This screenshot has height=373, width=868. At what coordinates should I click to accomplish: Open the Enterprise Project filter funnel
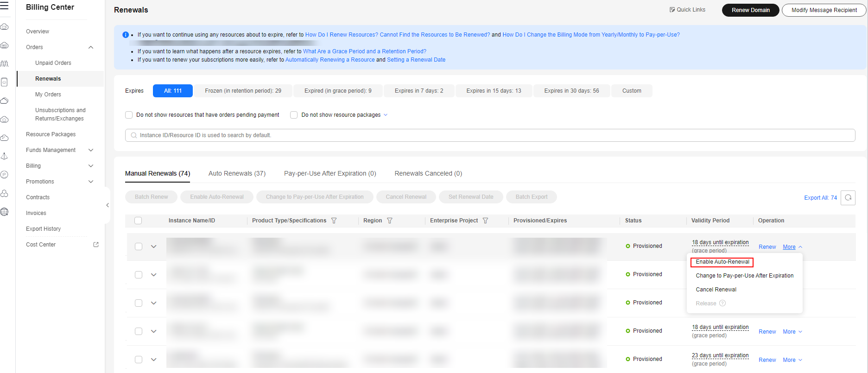[x=485, y=221]
